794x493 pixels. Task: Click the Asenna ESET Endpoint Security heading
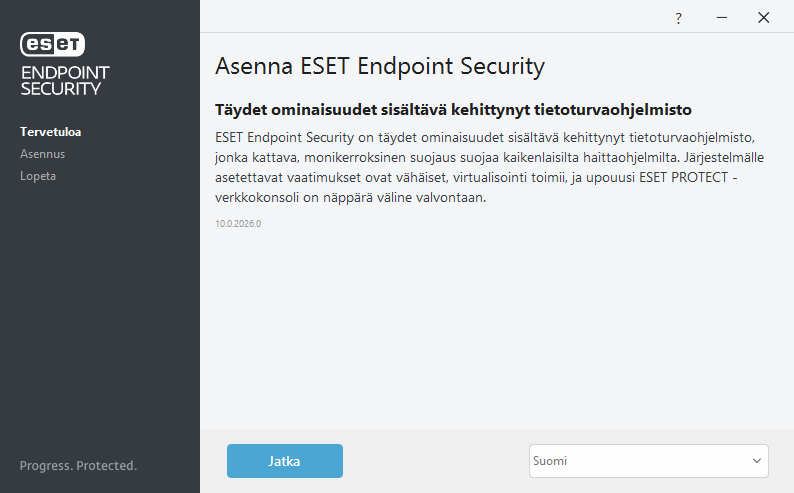tap(380, 67)
